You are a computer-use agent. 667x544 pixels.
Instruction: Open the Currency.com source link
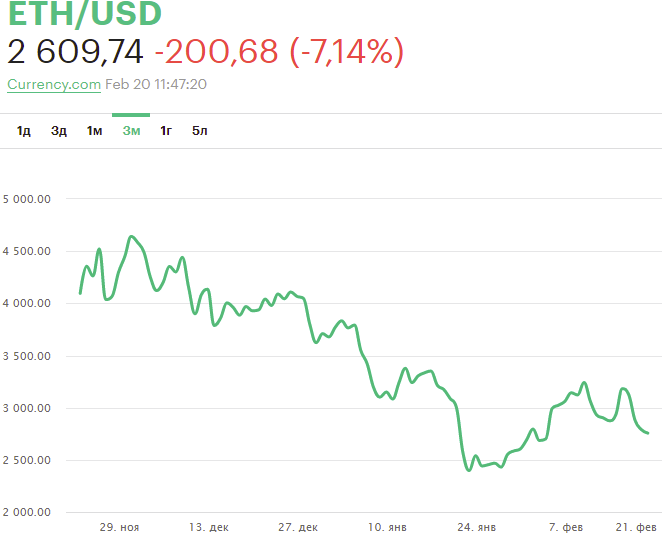[54, 84]
